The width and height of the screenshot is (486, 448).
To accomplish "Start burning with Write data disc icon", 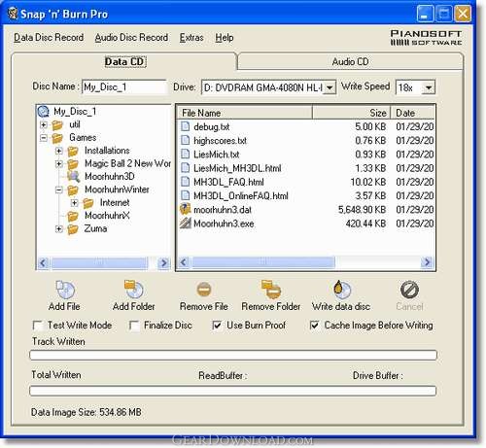I will pos(342,290).
